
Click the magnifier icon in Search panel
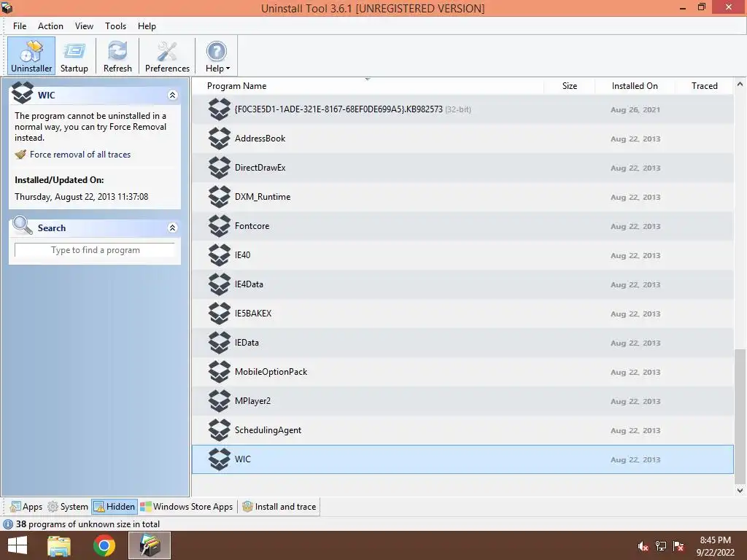(22, 226)
